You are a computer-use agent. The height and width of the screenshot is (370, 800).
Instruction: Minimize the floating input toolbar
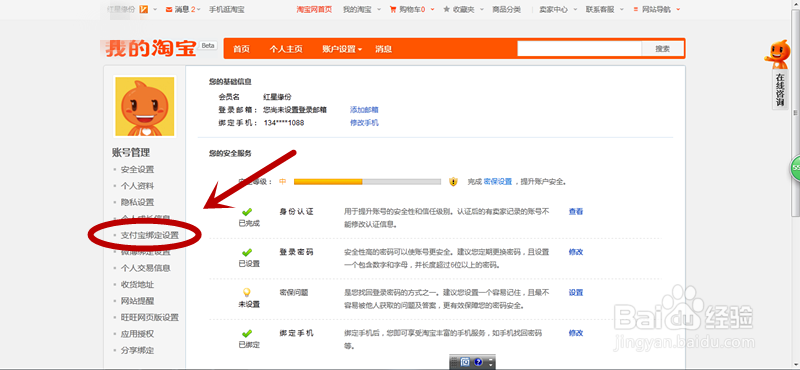(490, 359)
